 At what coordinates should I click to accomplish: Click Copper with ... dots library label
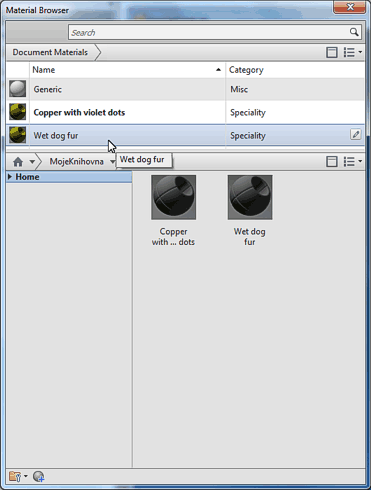(173, 237)
